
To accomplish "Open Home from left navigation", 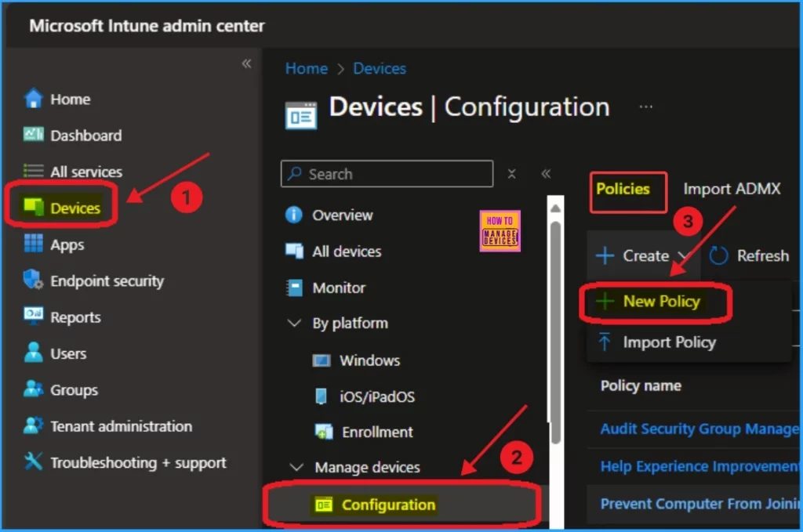I will tap(70, 99).
